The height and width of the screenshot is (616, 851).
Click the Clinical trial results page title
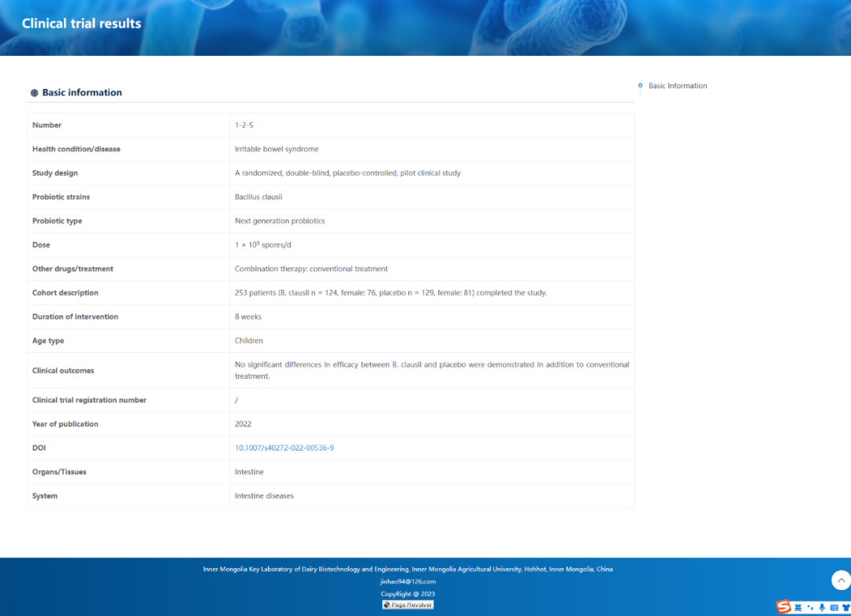[81, 24]
